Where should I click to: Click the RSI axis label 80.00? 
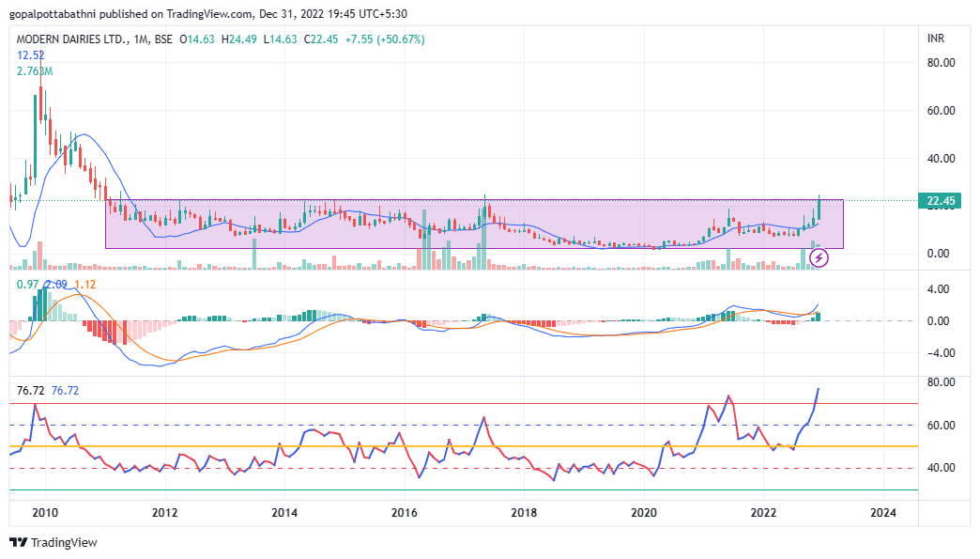click(x=941, y=382)
